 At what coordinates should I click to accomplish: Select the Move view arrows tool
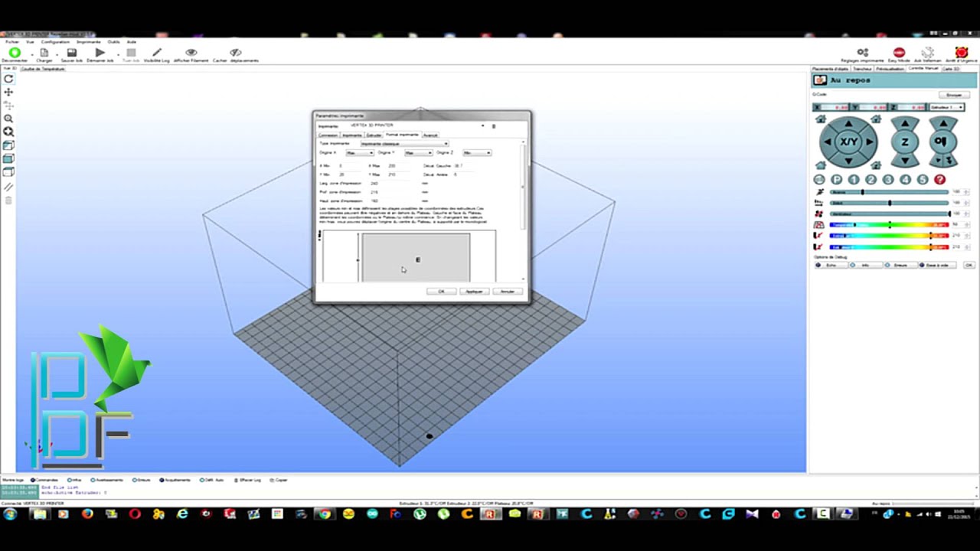[8, 92]
